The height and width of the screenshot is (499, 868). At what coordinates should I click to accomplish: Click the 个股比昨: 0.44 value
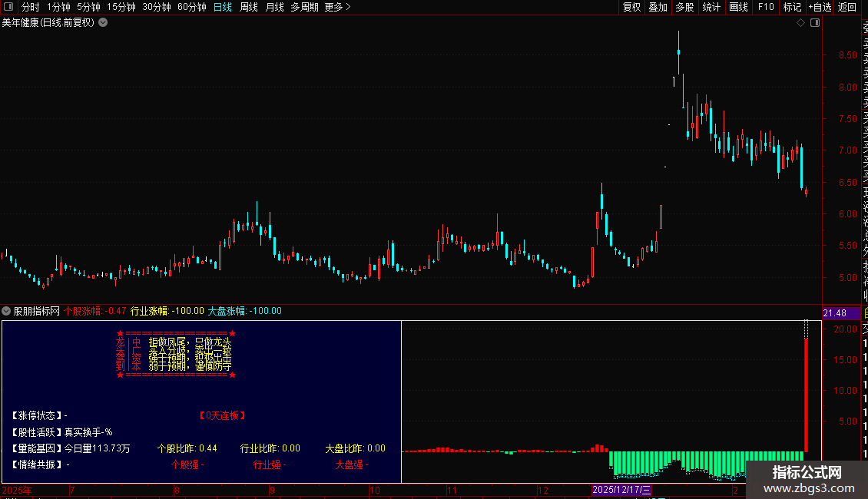pos(187,448)
